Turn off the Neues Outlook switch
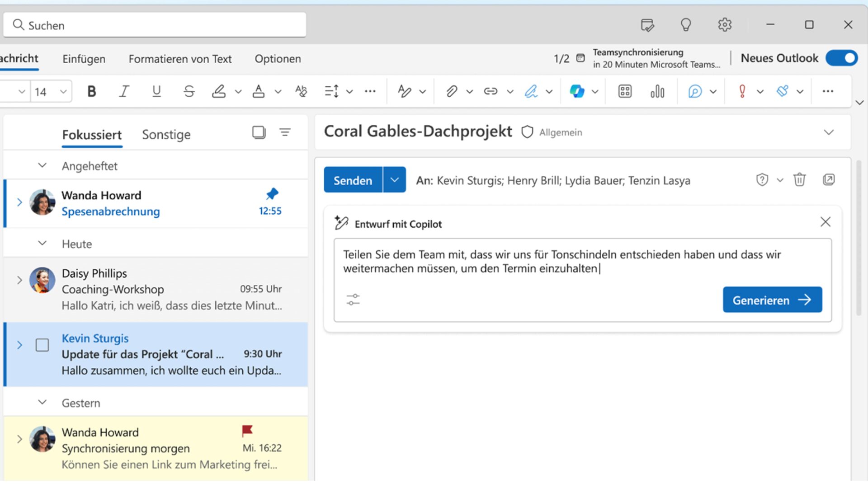 point(841,58)
